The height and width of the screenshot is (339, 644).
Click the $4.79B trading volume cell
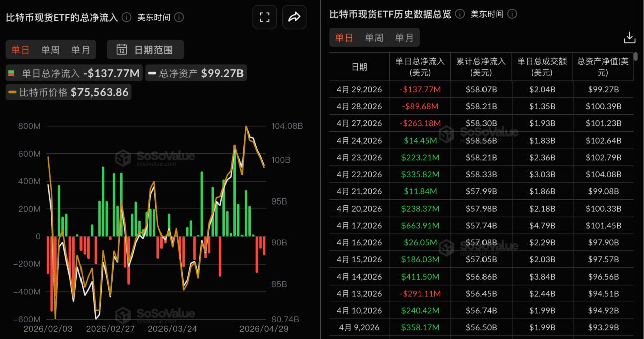[542, 225]
